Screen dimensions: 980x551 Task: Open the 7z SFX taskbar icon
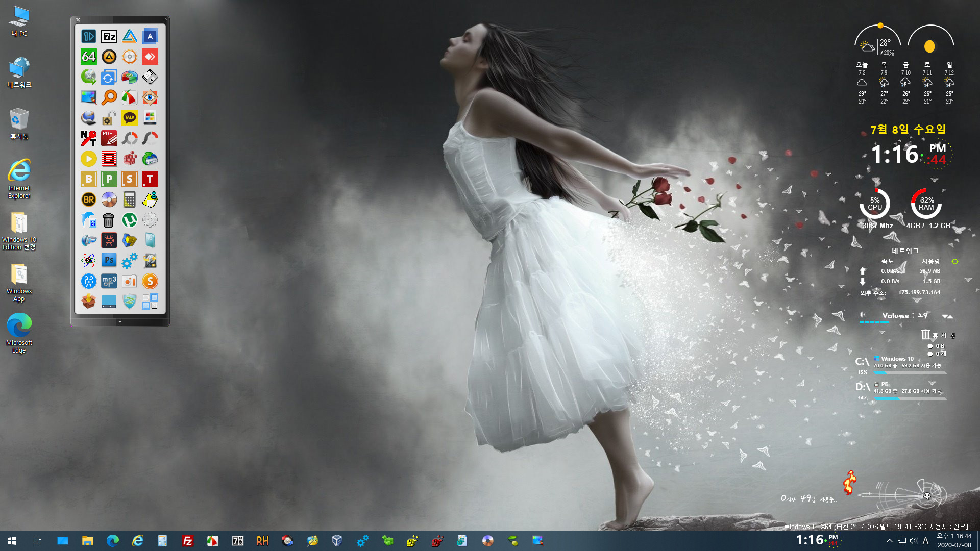pos(237,541)
